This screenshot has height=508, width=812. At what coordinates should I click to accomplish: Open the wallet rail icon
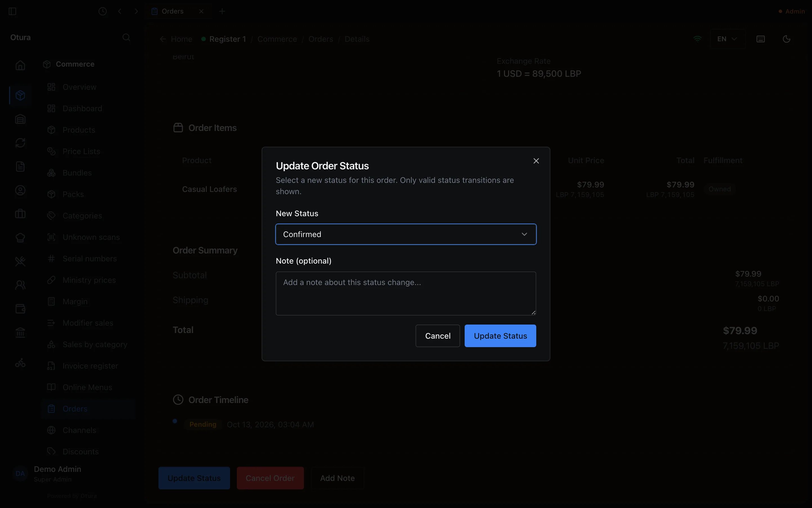21,309
